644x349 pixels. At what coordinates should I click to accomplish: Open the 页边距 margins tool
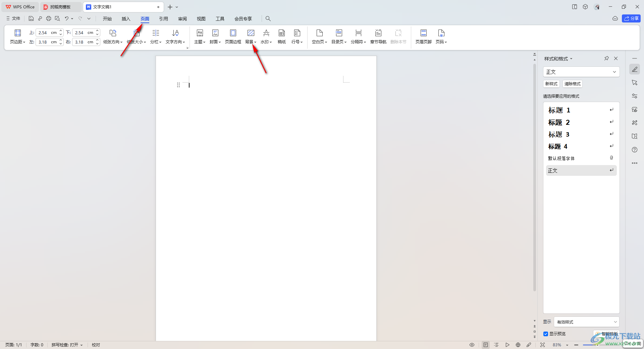click(17, 37)
